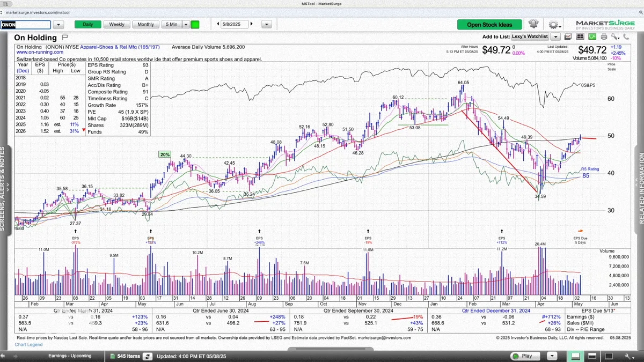
Task: Open the top wrench tools menu
Action: pos(616,36)
